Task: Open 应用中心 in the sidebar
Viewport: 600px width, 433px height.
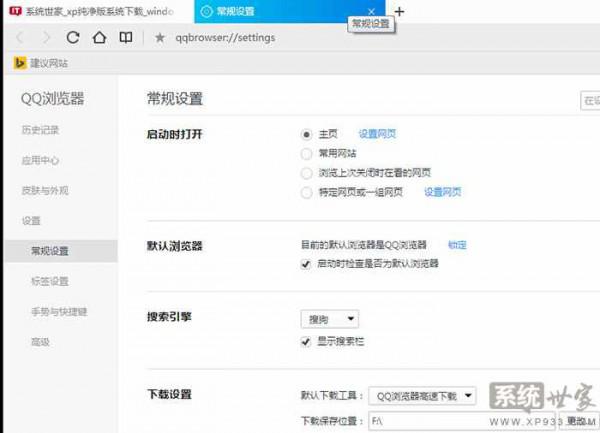Action: (x=40, y=160)
